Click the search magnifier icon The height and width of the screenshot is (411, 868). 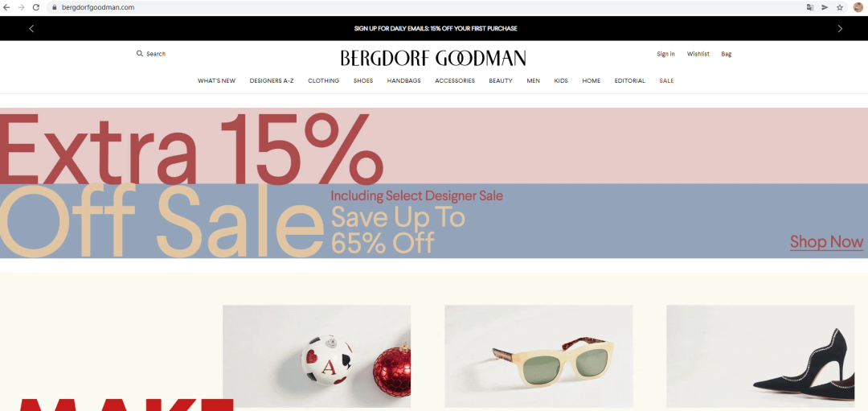[x=140, y=54]
